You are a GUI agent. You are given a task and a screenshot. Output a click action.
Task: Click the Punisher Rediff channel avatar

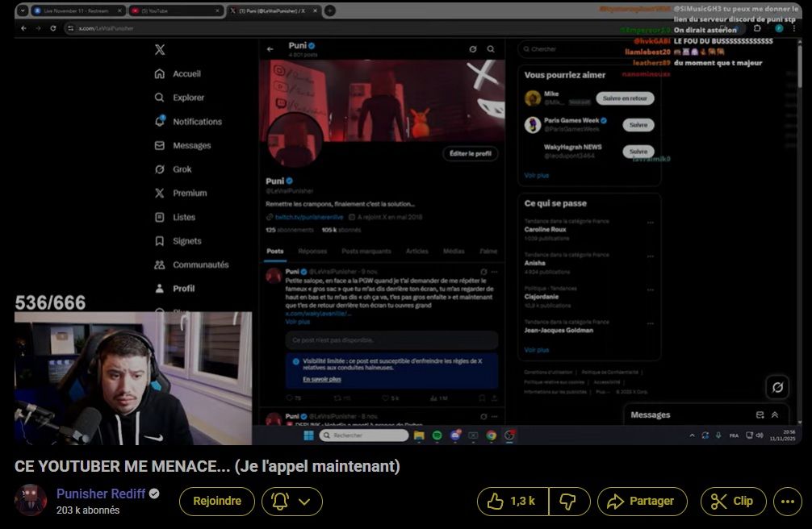coord(31,501)
